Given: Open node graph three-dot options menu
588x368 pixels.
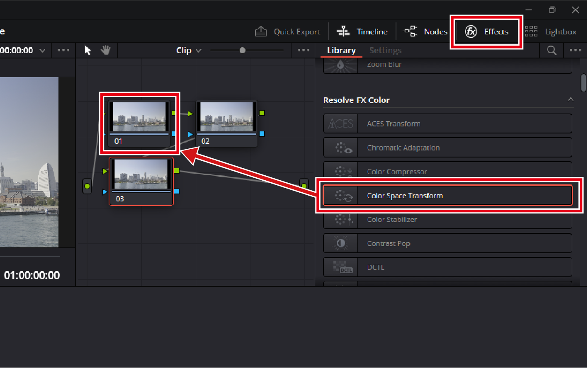Looking at the screenshot, I should pos(304,50).
